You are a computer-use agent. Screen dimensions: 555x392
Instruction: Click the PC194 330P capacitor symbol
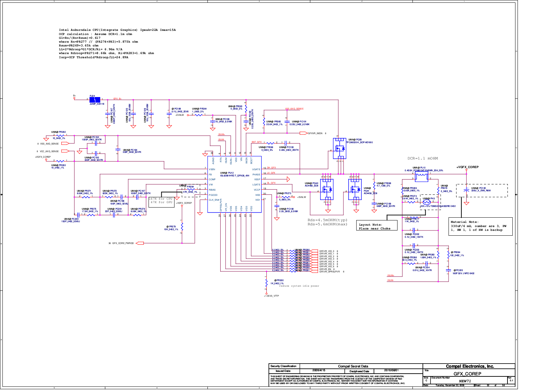(x=118, y=150)
